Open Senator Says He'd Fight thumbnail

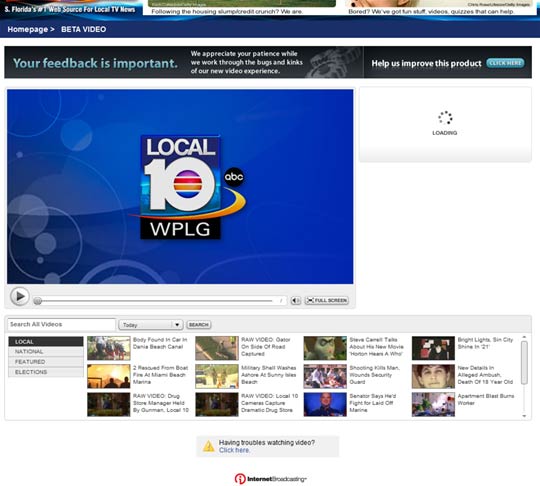click(325, 405)
